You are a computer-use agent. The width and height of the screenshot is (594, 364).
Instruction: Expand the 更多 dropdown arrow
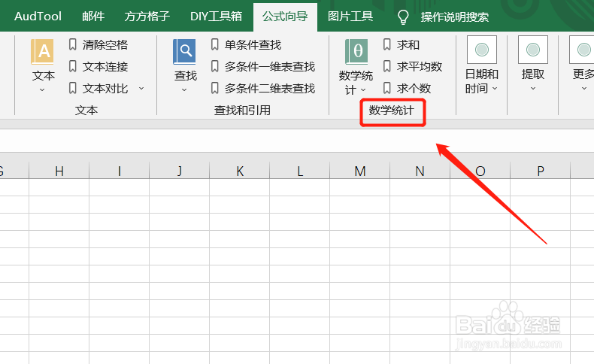584,88
